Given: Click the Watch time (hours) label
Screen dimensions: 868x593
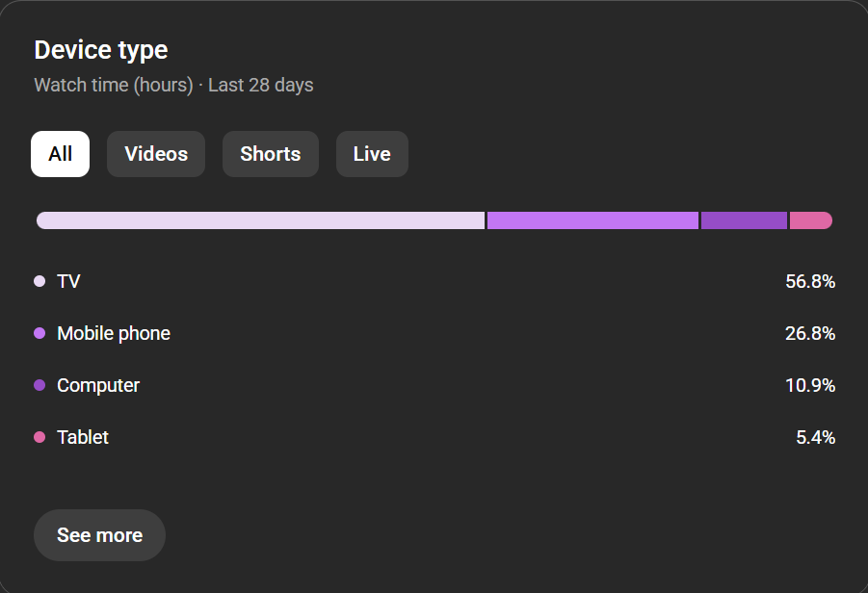Looking at the screenshot, I should click(113, 85).
